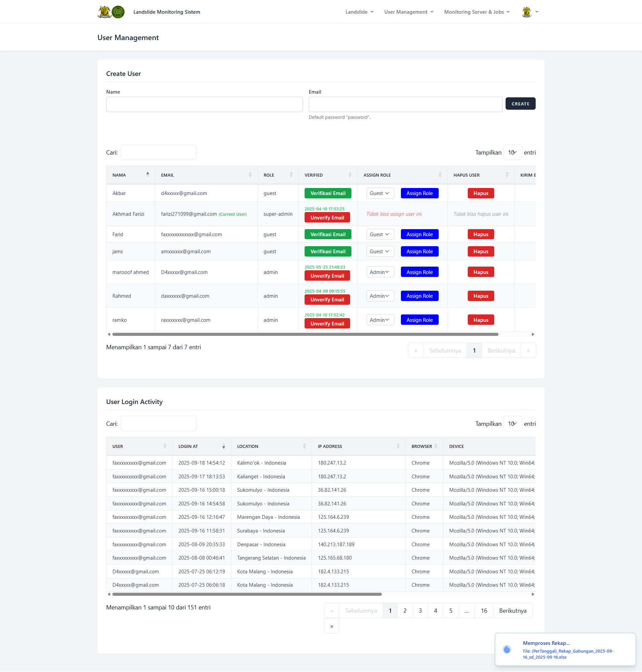Sort table by Nama column arrows

[x=147, y=175]
